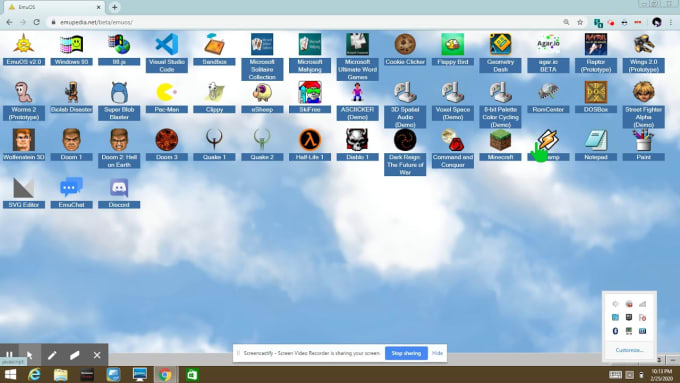The width and height of the screenshot is (680, 383).
Task: Click the Stop sharing button
Action: [406, 353]
